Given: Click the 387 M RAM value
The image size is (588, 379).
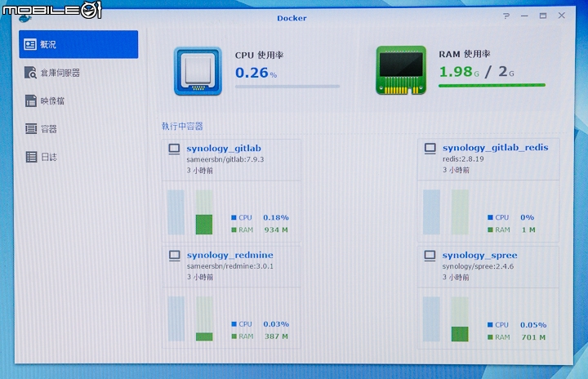Looking at the screenshot, I should [x=276, y=337].
